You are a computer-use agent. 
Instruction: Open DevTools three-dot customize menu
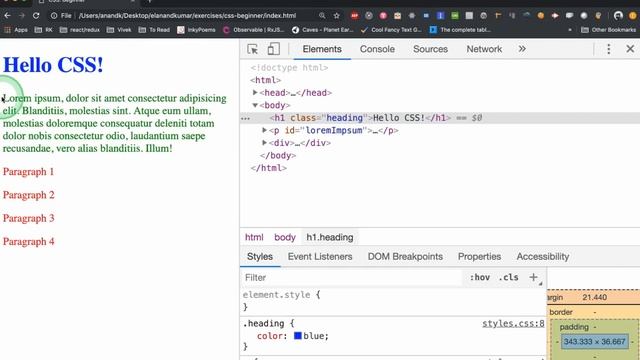608,49
